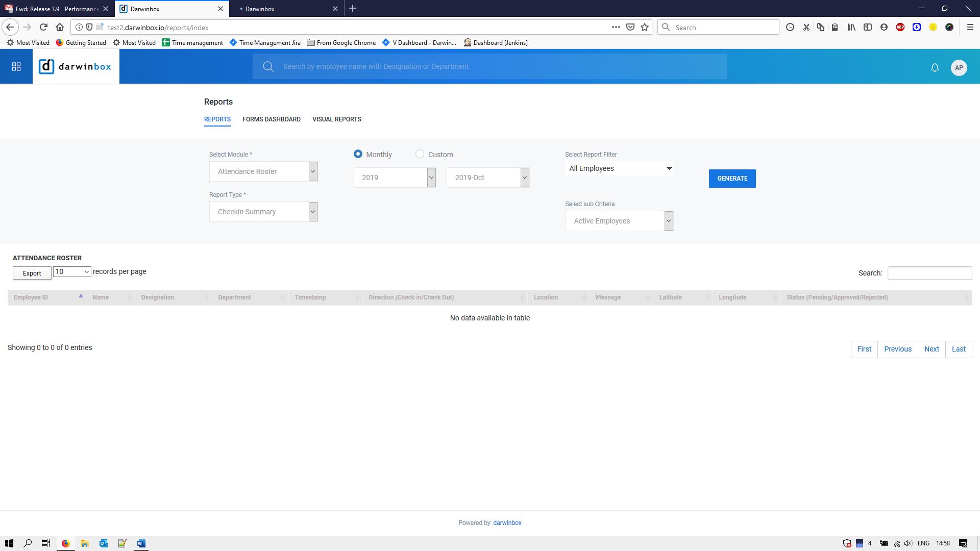Focus the table Search input field
980x551 pixels.
tap(929, 273)
